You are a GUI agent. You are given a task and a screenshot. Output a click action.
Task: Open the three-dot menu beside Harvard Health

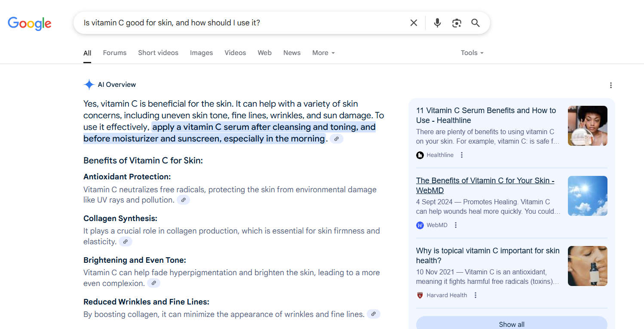tap(475, 295)
